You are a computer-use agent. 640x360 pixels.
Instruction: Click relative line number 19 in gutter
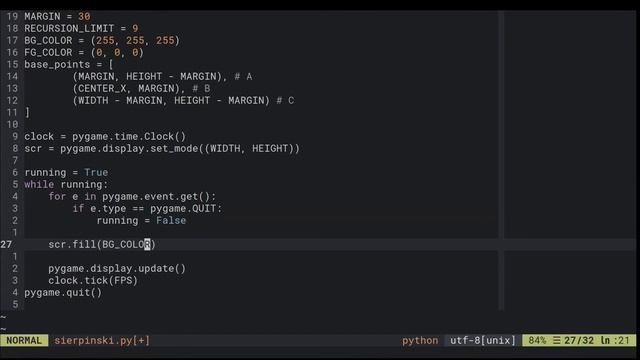click(12, 16)
